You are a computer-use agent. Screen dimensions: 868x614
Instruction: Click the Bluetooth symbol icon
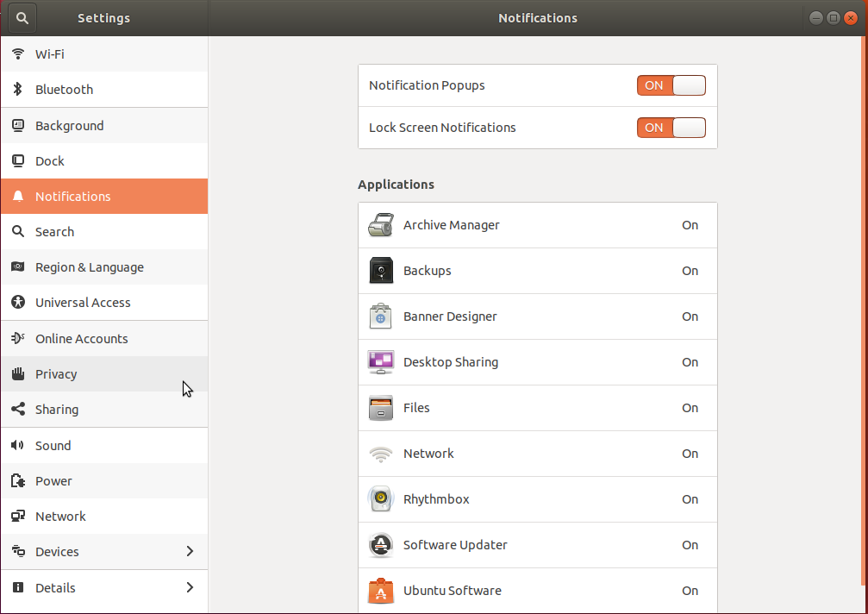pos(18,89)
